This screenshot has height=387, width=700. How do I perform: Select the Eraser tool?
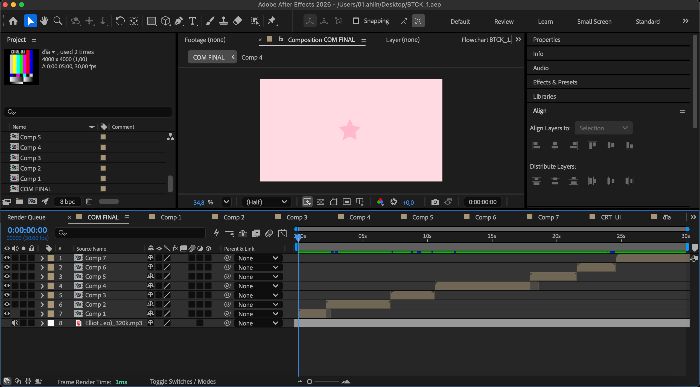tap(238, 21)
